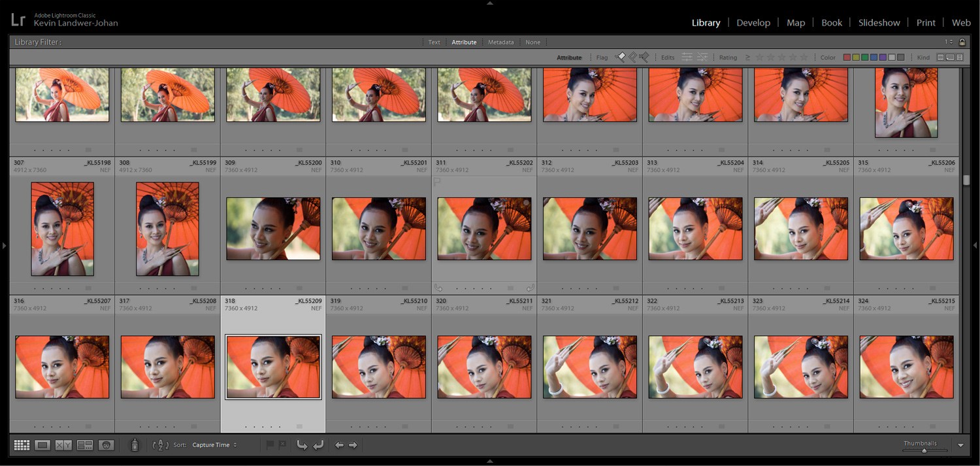Lock the current Library Filter
Image resolution: width=980 pixels, height=466 pixels.
(x=962, y=41)
